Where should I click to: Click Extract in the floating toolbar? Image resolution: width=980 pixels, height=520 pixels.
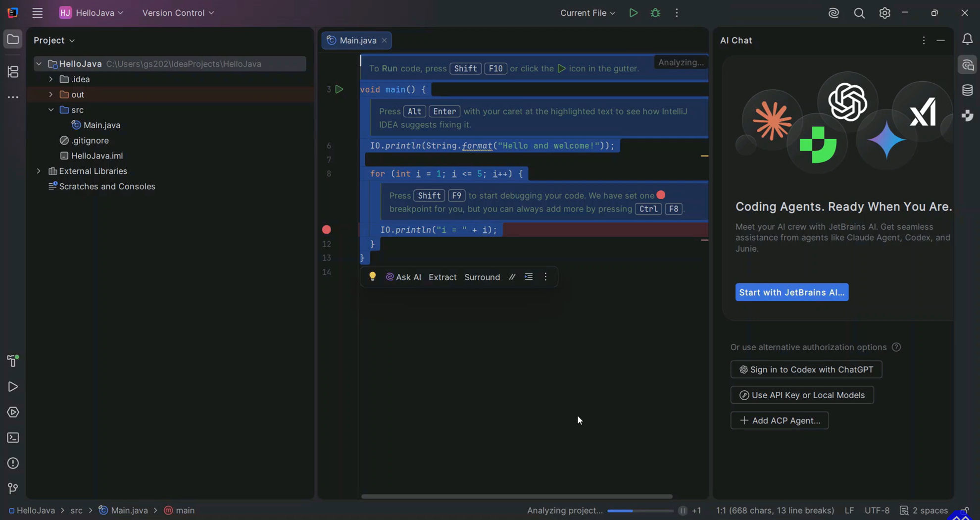tap(442, 277)
